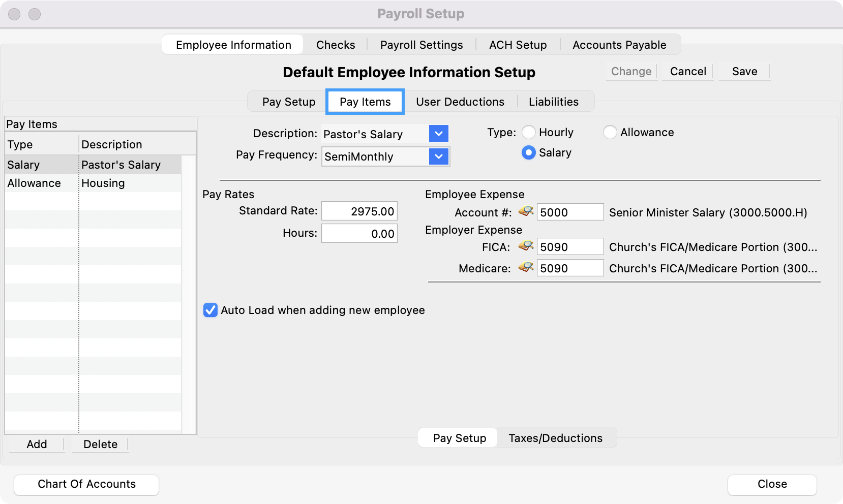Uncheck Auto Load when adding new employee
This screenshot has width=843, height=504.
pyautogui.click(x=210, y=310)
